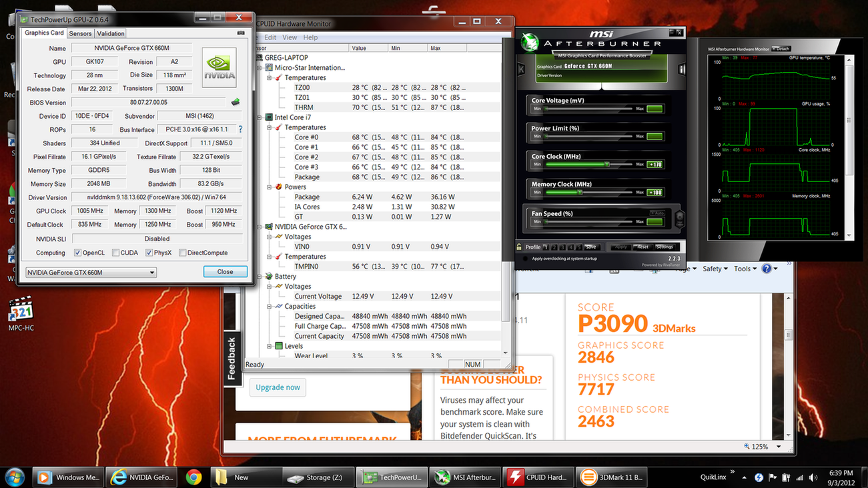Toggle the OpenCL checkbox in GPU-Z
Viewport: 868px width, 488px height.
coord(78,253)
